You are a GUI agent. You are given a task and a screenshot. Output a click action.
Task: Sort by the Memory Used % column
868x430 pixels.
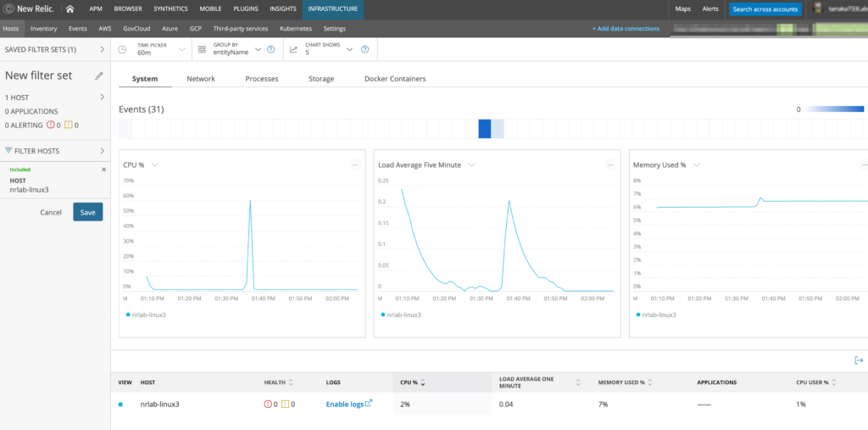[x=625, y=383]
